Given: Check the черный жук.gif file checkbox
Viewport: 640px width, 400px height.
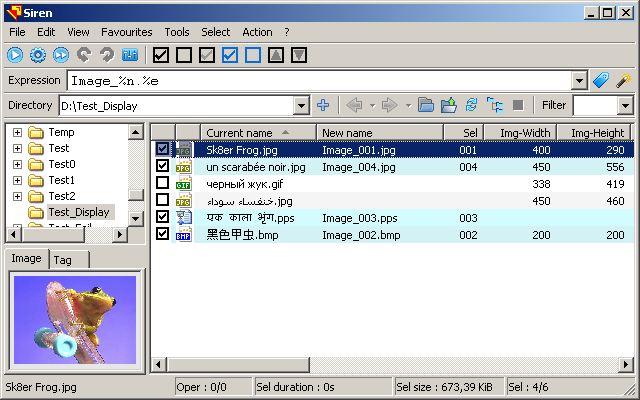Looking at the screenshot, I should pyautogui.click(x=163, y=183).
